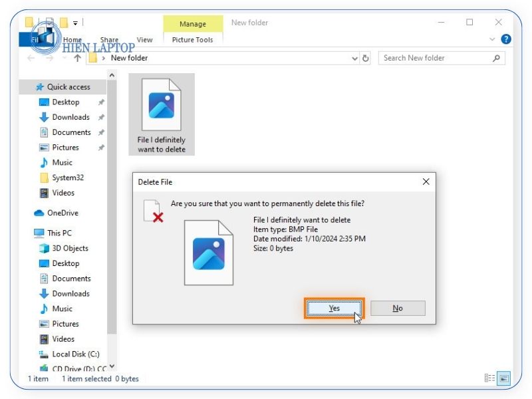Open Desktop under Quick access
The width and height of the screenshot is (532, 399).
click(x=66, y=102)
